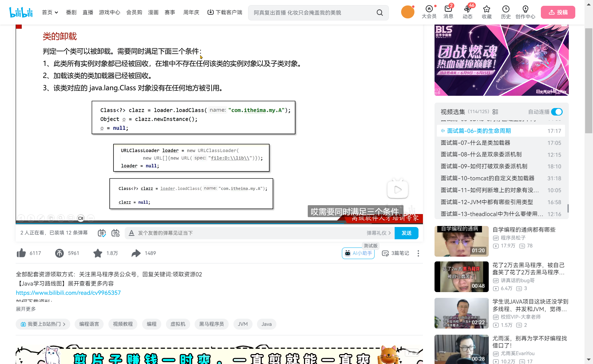Play 面试篇-07-什么是类加载器

click(501, 143)
